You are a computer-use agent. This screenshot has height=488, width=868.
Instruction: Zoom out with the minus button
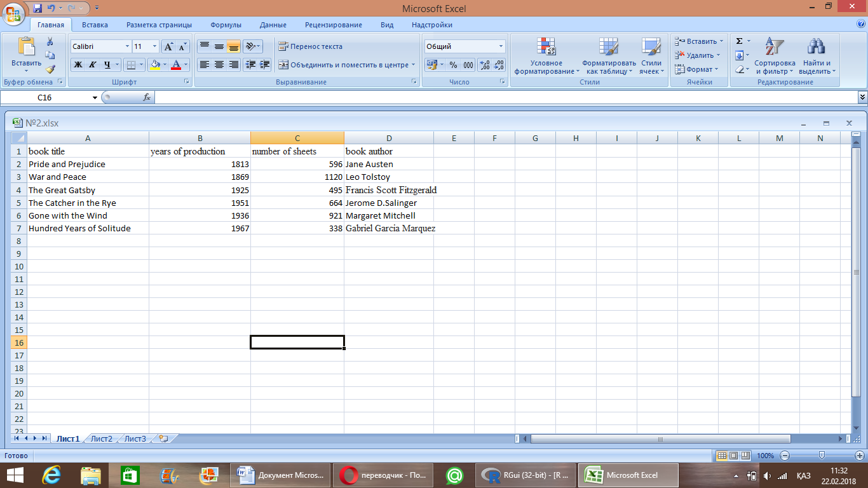(785, 456)
